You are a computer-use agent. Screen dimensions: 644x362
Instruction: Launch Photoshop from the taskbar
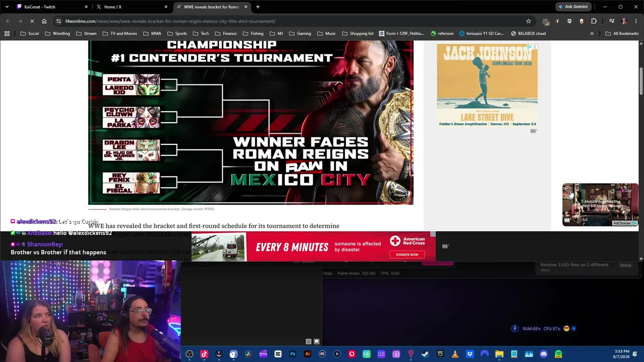pos(293,354)
